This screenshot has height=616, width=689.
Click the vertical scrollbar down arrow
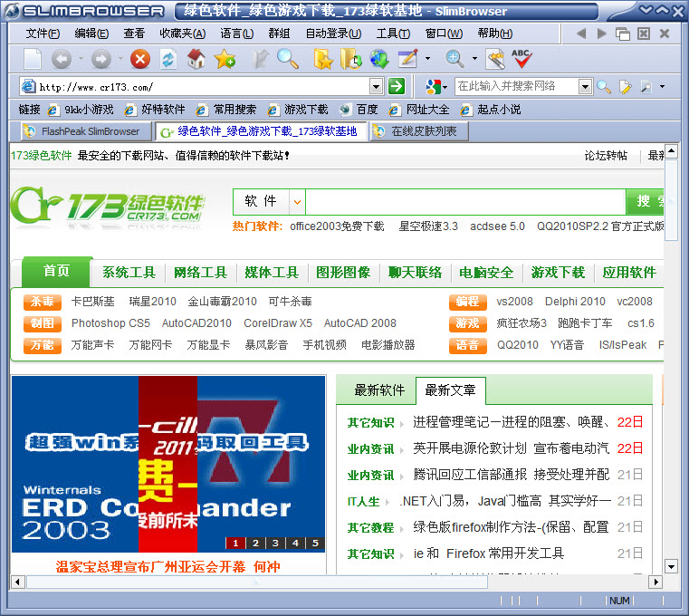click(x=671, y=566)
